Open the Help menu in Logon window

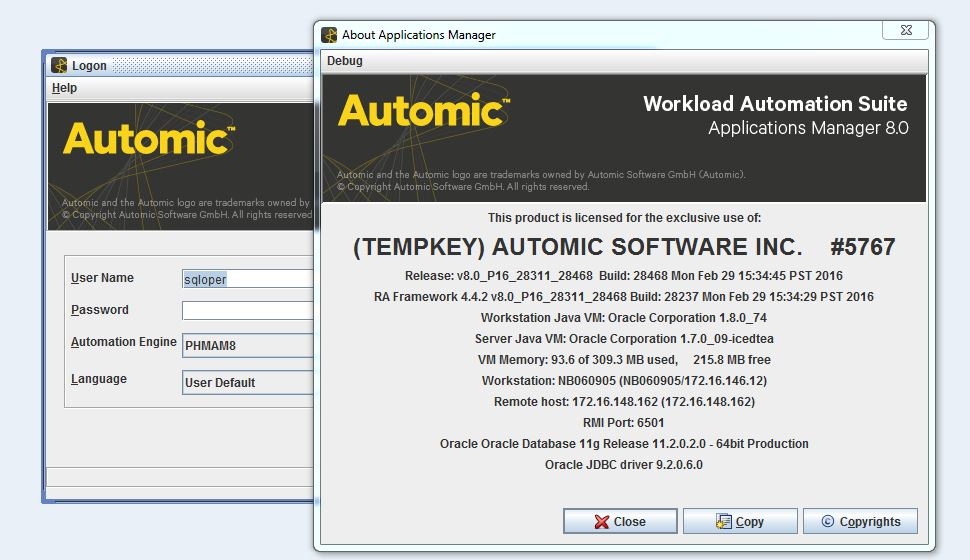[64, 88]
